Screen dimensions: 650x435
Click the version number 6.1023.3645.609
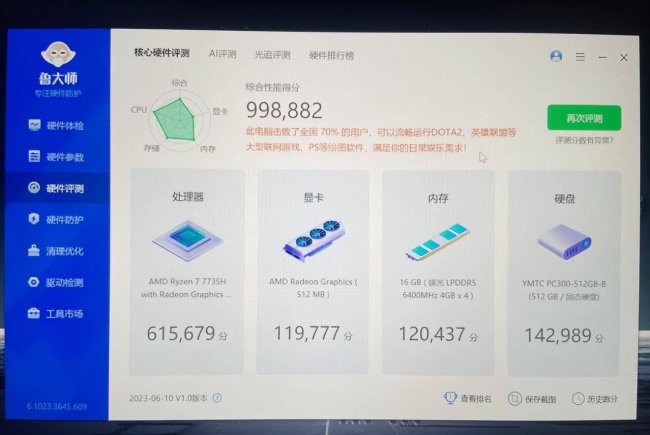coord(57,406)
